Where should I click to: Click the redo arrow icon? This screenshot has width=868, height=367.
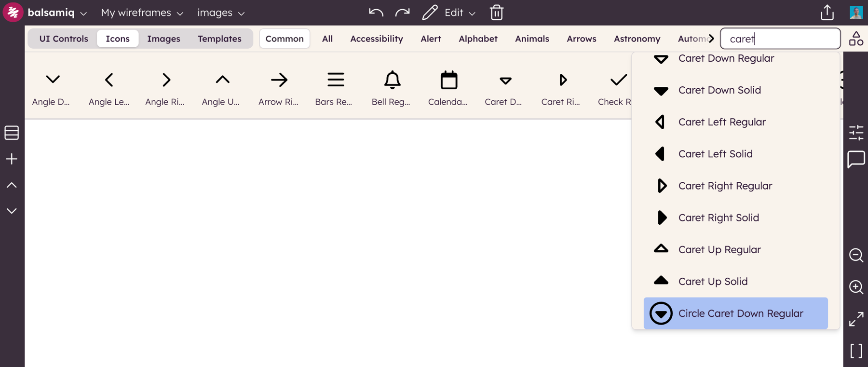[x=402, y=13]
